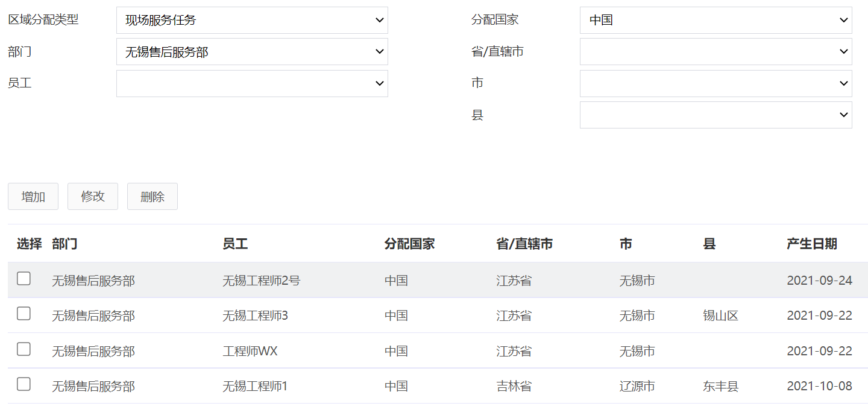Click the 锡山区 county cell
The image size is (868, 406).
click(720, 316)
